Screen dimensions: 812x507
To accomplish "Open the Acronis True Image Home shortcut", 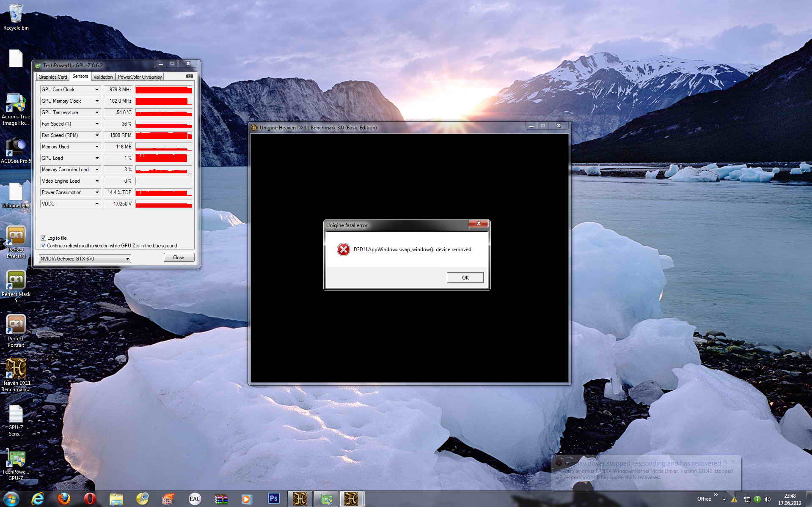I will tap(16, 110).
